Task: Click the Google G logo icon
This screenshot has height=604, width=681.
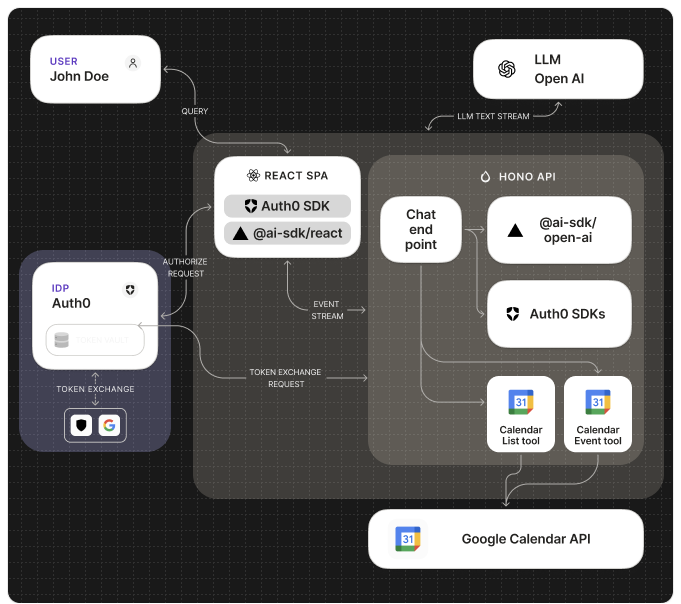Action: (x=109, y=425)
